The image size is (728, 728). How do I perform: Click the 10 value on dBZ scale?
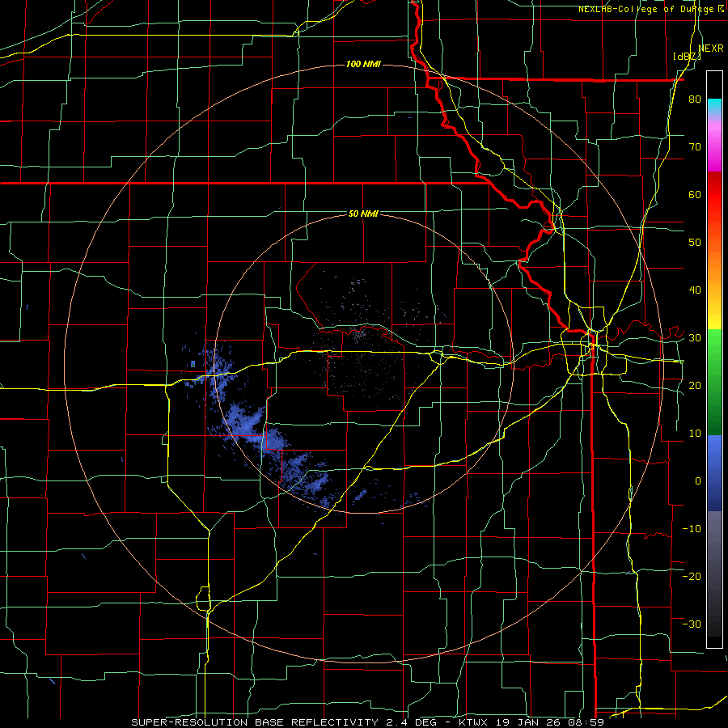tap(695, 434)
